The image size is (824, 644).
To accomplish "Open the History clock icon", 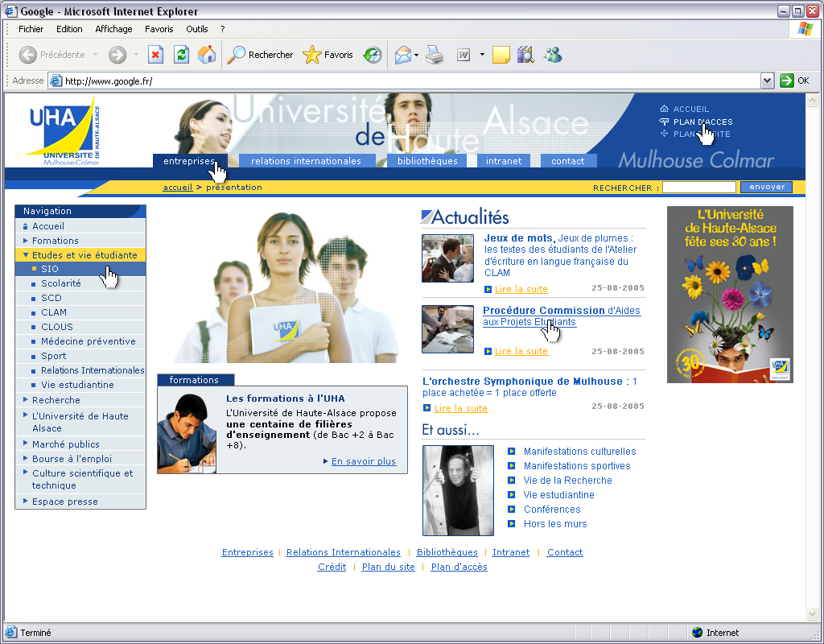I will click(x=373, y=55).
